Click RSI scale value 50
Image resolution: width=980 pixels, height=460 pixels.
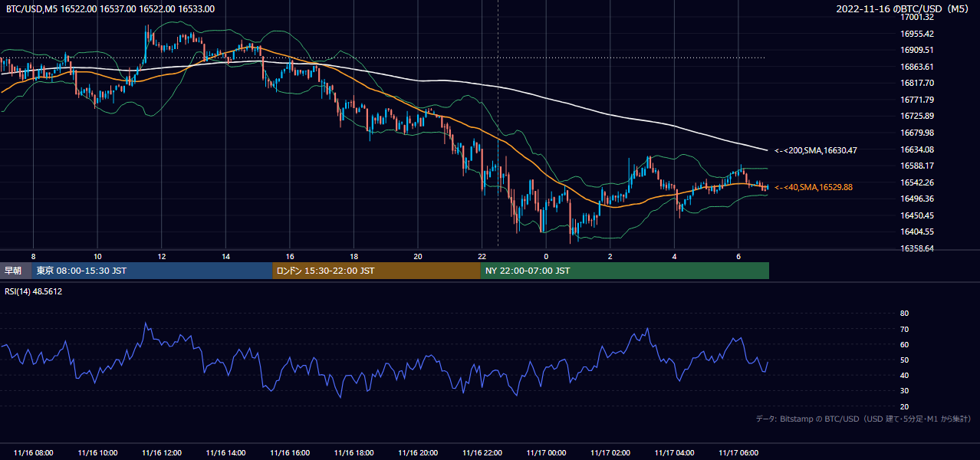click(904, 360)
